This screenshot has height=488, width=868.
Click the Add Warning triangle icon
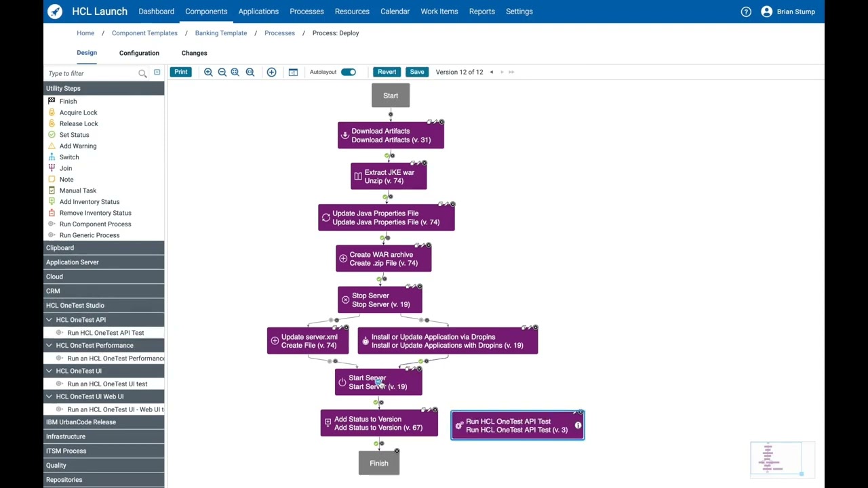pos(52,146)
